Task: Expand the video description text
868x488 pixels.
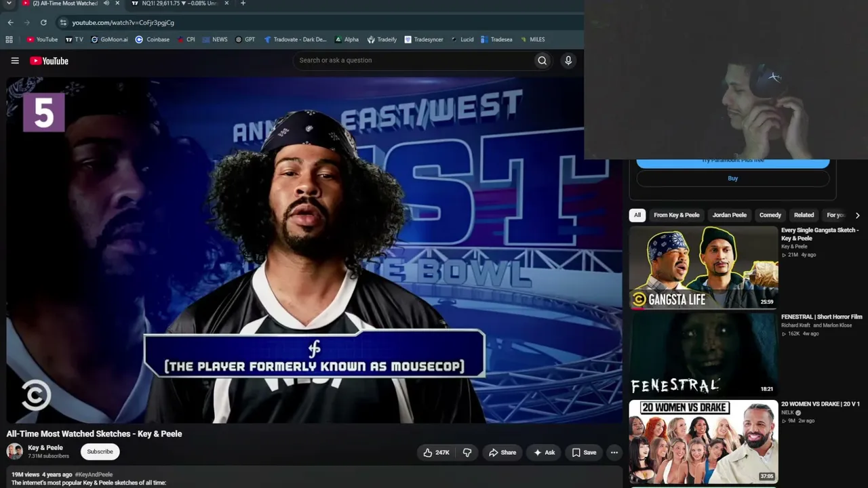Action: coord(314,478)
